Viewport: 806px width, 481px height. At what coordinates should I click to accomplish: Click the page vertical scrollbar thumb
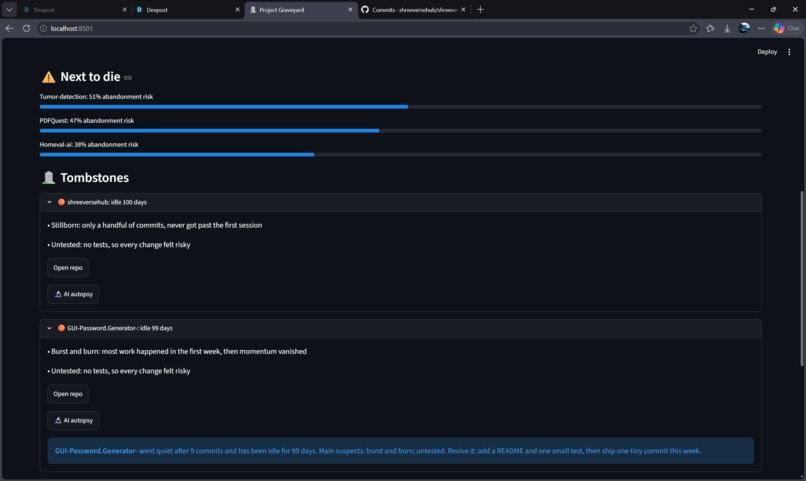click(x=801, y=278)
